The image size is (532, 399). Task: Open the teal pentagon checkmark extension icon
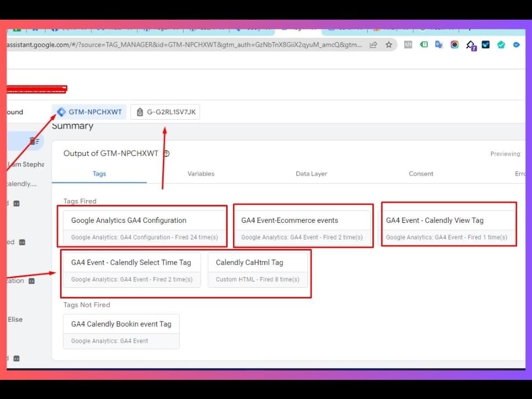[x=501, y=45]
